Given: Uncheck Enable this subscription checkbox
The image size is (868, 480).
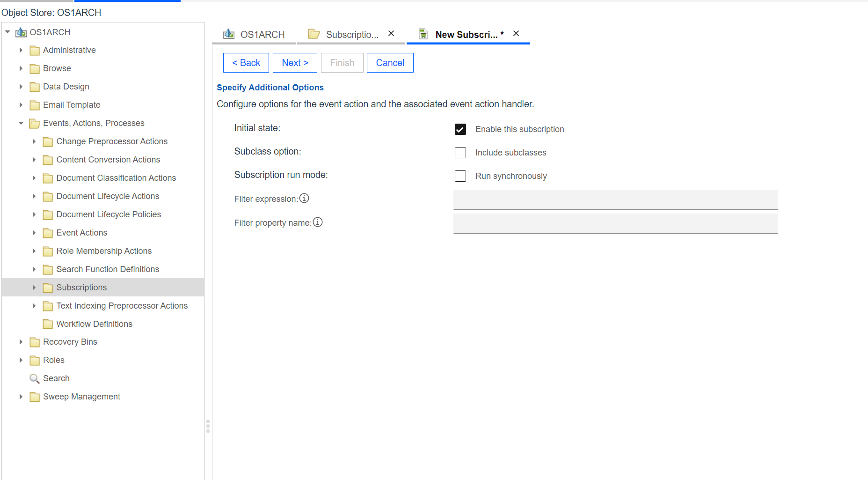Looking at the screenshot, I should coord(460,129).
